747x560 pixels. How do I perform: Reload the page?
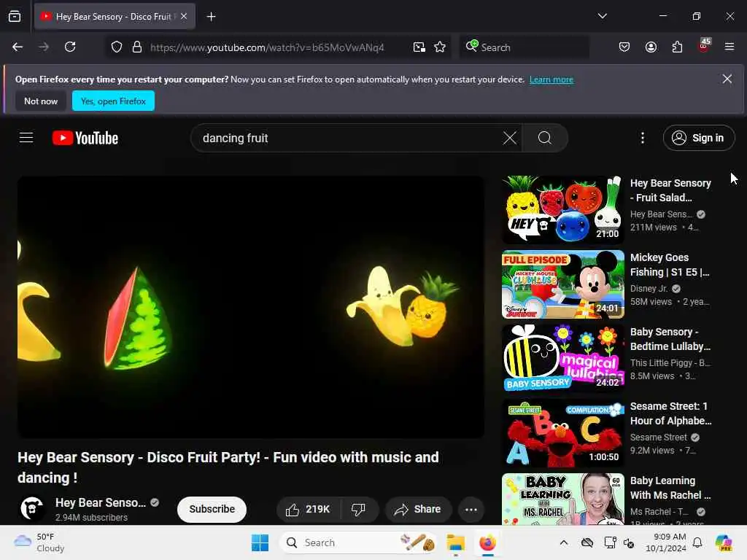click(x=70, y=47)
